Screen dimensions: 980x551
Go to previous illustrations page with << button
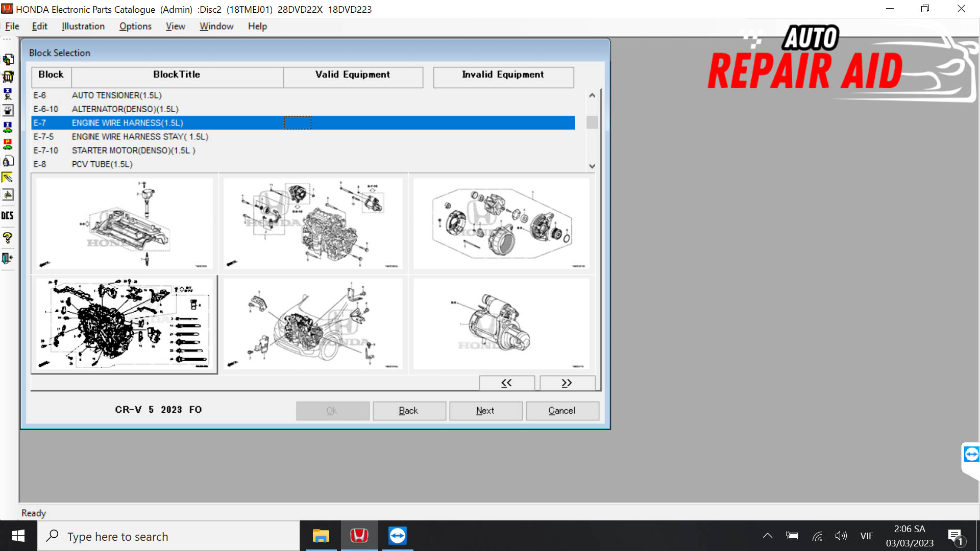507,383
